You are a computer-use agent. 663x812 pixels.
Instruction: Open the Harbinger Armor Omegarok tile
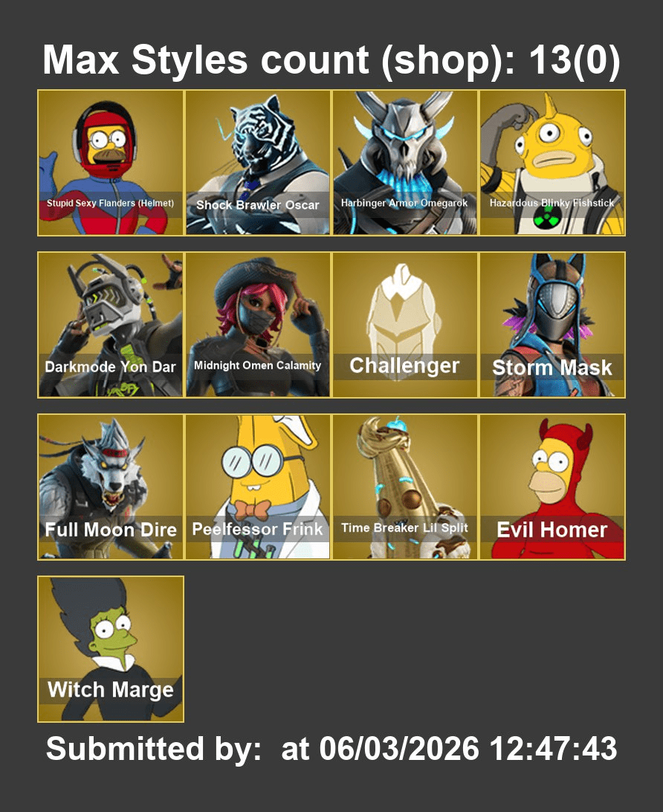(405, 163)
